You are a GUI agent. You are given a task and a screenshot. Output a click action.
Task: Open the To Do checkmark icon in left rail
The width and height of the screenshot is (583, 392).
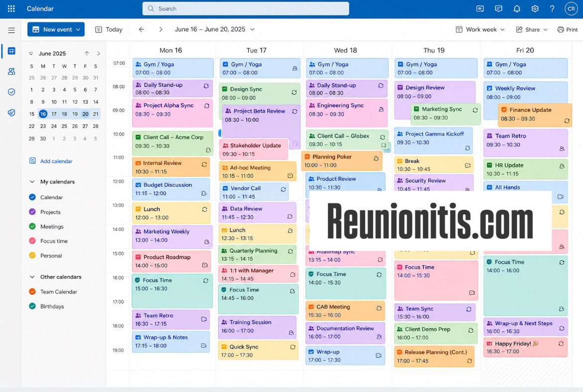(x=11, y=92)
